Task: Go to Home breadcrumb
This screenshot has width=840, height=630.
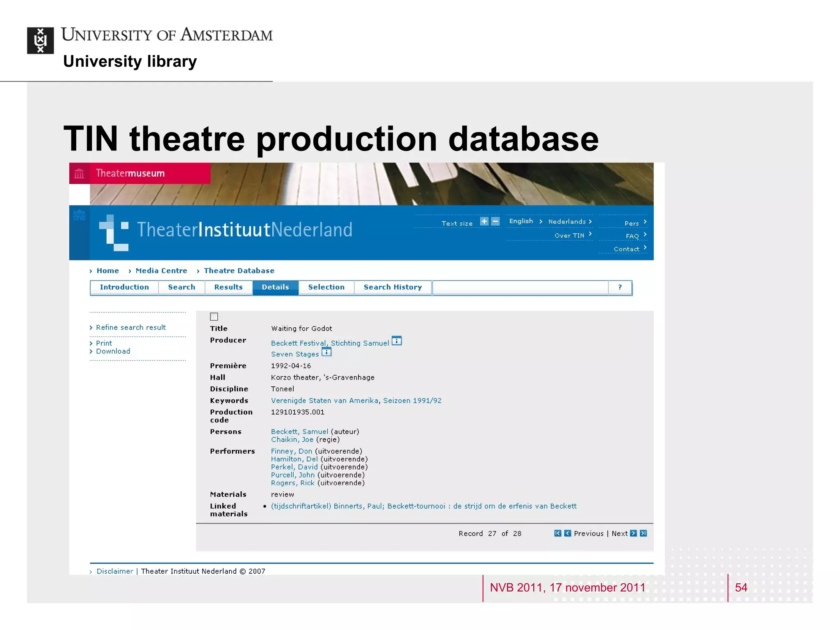Action: (107, 271)
